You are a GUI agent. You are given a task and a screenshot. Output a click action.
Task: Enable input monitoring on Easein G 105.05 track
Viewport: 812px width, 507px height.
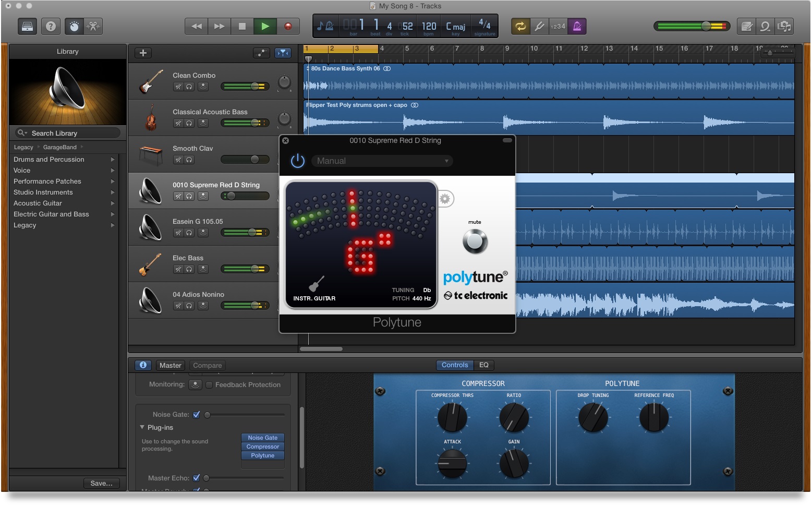click(203, 233)
